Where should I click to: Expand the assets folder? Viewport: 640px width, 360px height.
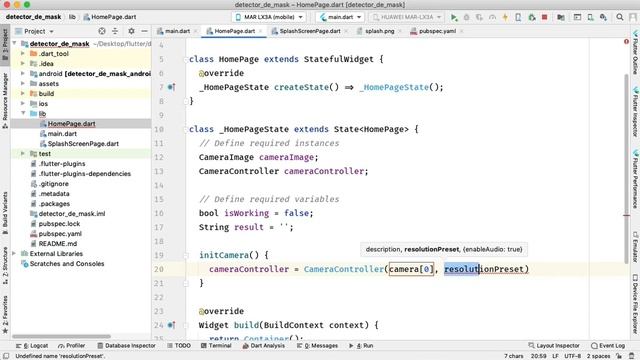coord(23,83)
